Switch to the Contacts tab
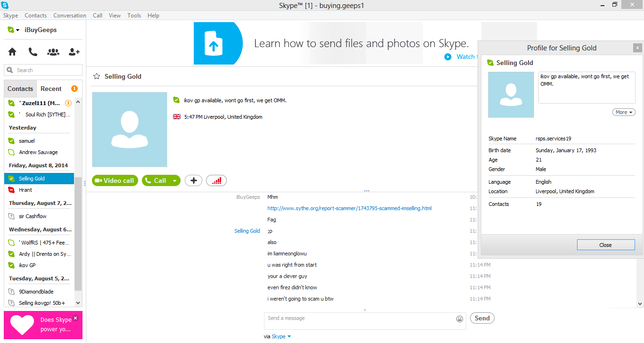644x343 pixels. tap(20, 89)
